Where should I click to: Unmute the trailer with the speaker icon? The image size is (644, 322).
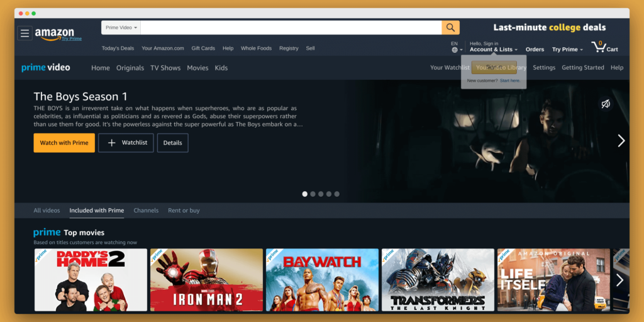coord(606,104)
